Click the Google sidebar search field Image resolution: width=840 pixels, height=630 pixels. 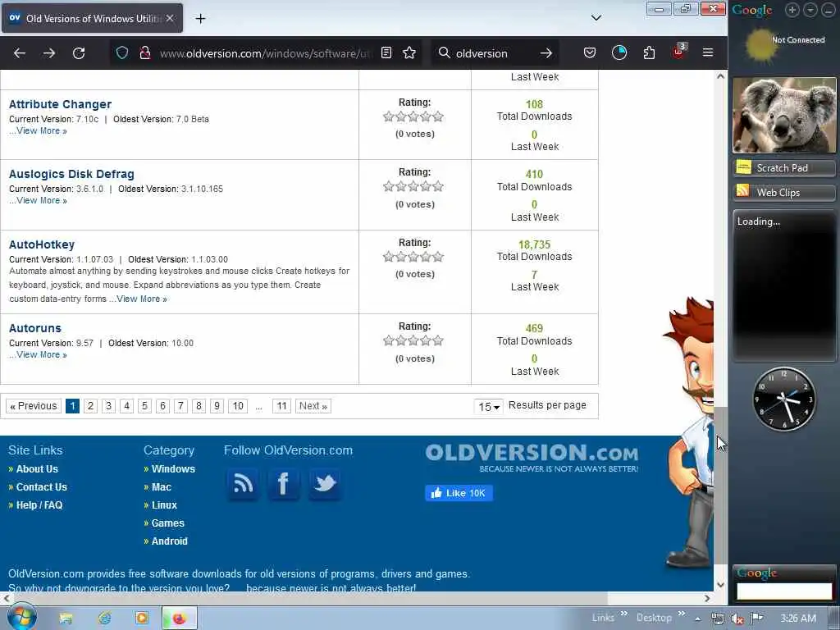pyautogui.click(x=783, y=591)
